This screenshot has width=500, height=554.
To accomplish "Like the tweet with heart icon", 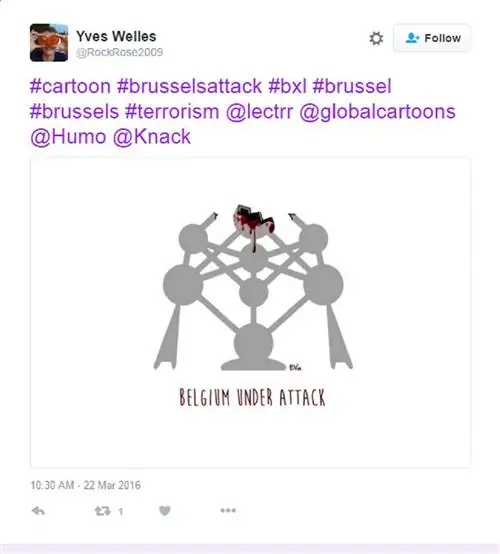I will 165,511.
